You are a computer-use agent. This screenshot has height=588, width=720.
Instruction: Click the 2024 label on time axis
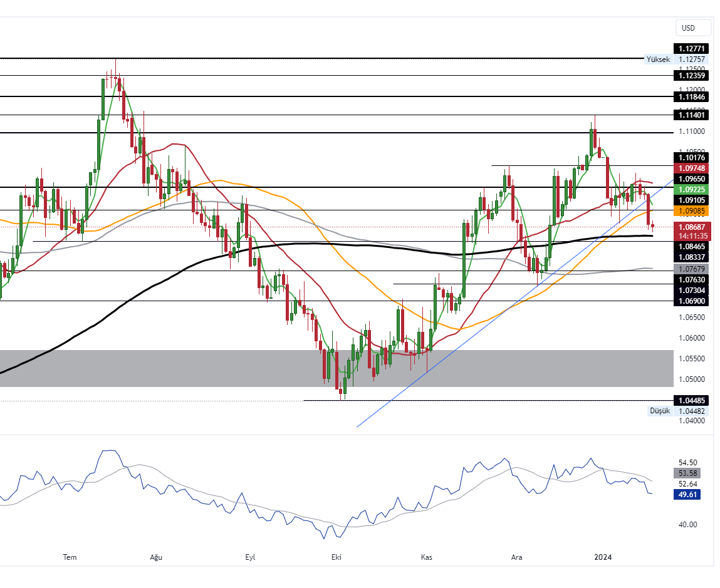click(x=603, y=557)
